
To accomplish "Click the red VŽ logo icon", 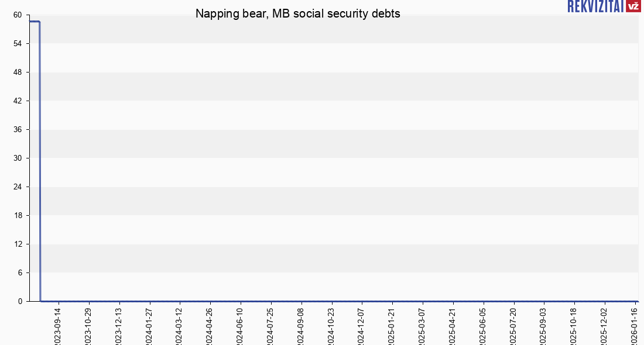I will click(x=633, y=6).
